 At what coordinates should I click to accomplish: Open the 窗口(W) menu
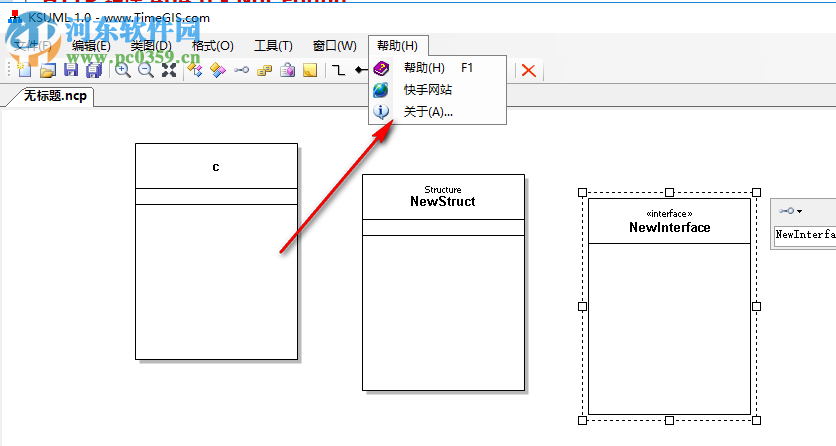tap(334, 46)
